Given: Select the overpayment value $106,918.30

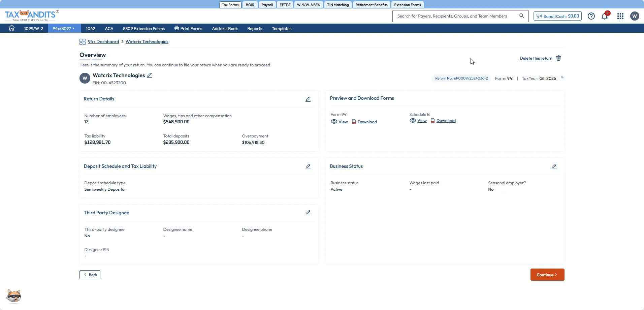Looking at the screenshot, I should pos(253,143).
